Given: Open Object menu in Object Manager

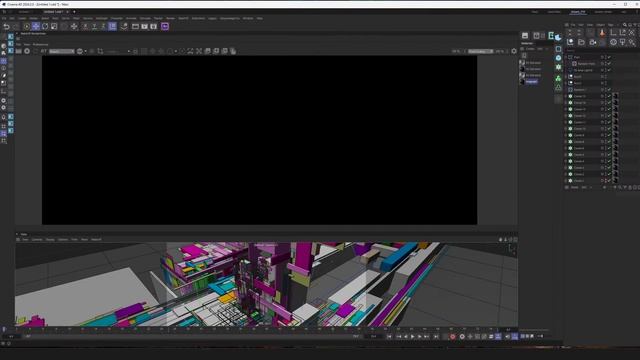Looking at the screenshot, I should pyautogui.click(x=600, y=25).
